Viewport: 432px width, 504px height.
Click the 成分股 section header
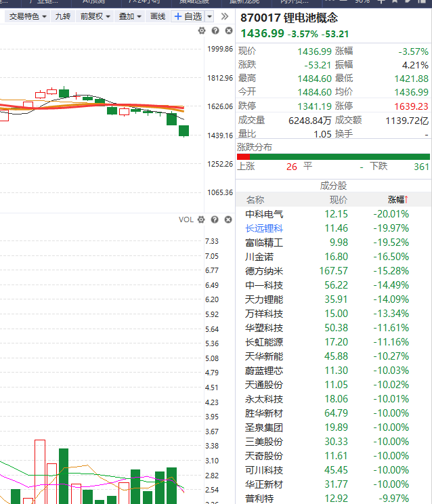point(333,186)
